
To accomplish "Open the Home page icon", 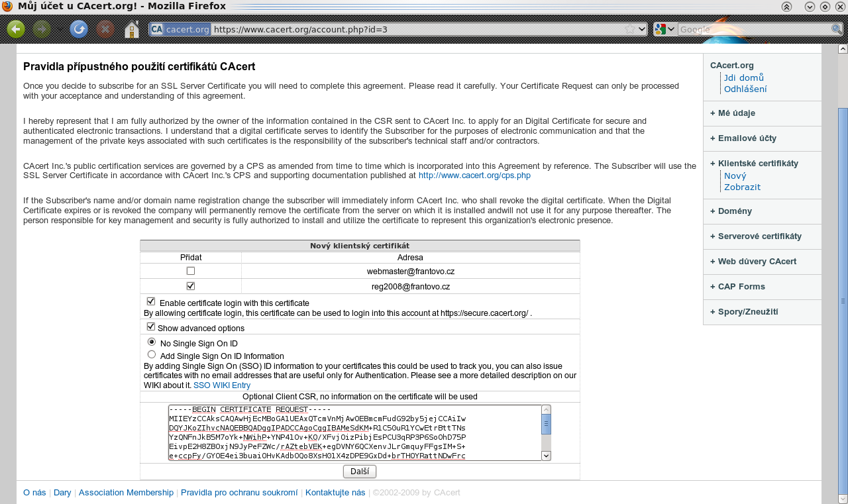I will [132, 29].
